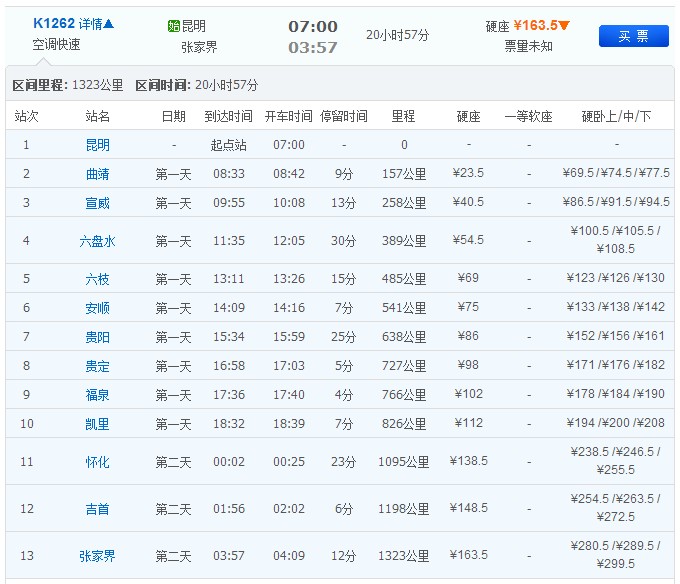Open the 贵阳 station link
The height and width of the screenshot is (584, 680).
pos(98,337)
